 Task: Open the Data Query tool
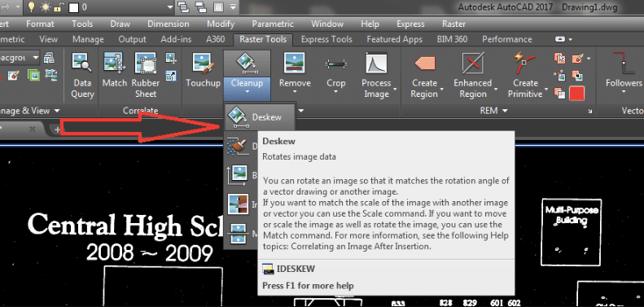(x=81, y=75)
